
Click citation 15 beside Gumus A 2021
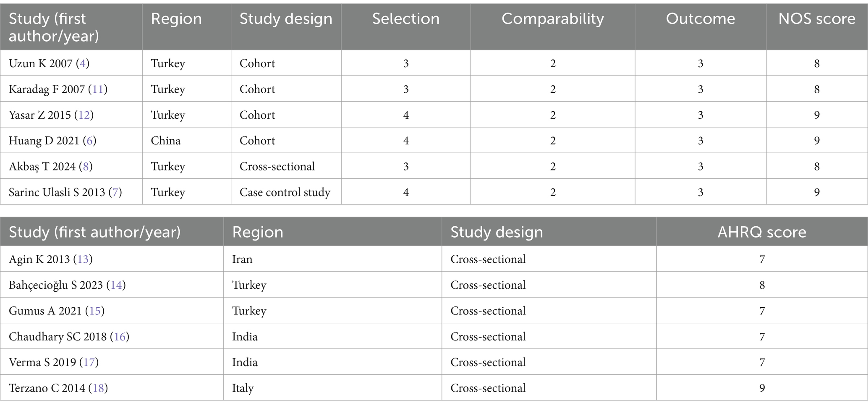(x=95, y=311)
